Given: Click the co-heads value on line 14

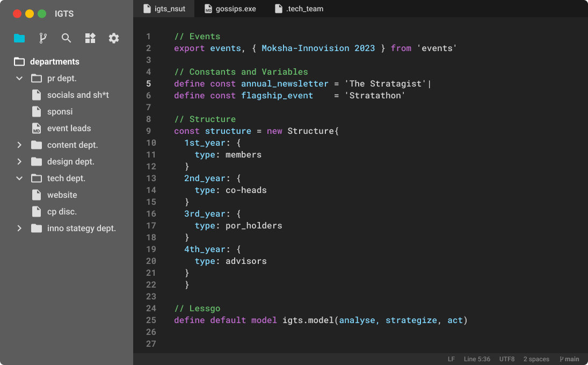Looking at the screenshot, I should (246, 190).
